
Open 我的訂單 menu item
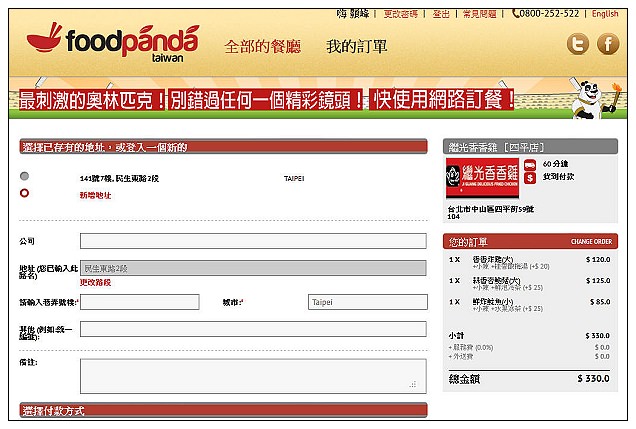pos(357,47)
